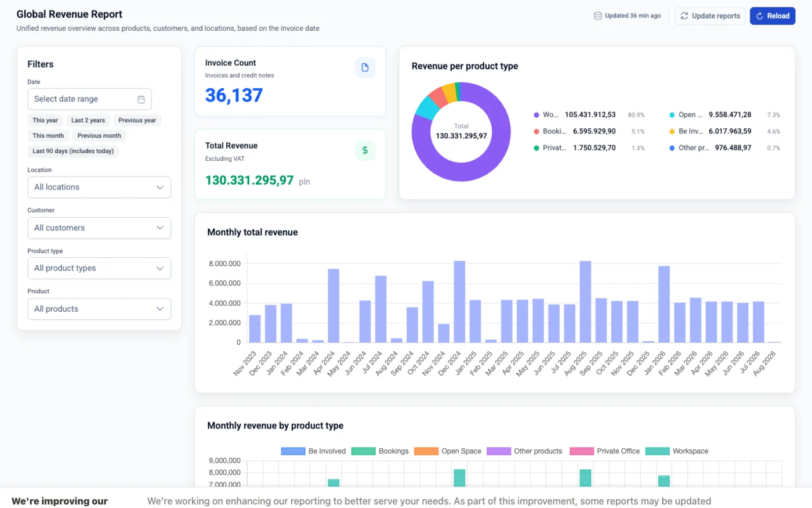Click the We're improving our banner heading
The height and width of the screenshot is (508, 812).
[60, 501]
